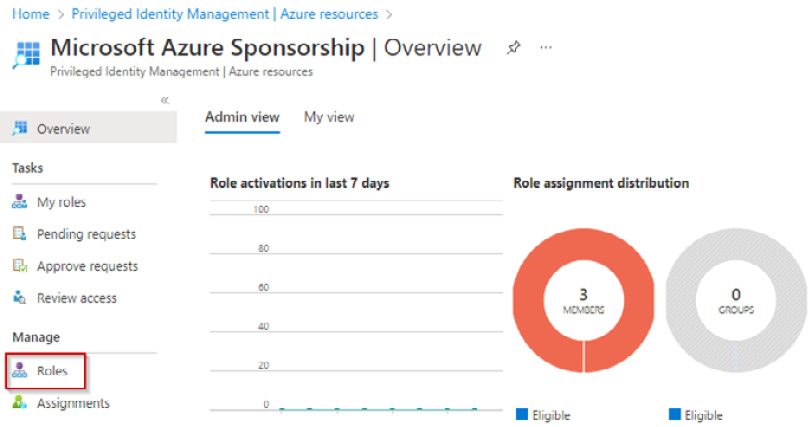Click the gray Groups donut chart

(736, 300)
